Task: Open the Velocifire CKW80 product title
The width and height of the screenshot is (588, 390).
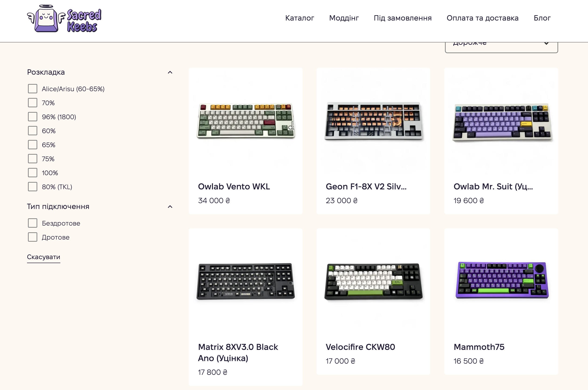Action: [360, 347]
